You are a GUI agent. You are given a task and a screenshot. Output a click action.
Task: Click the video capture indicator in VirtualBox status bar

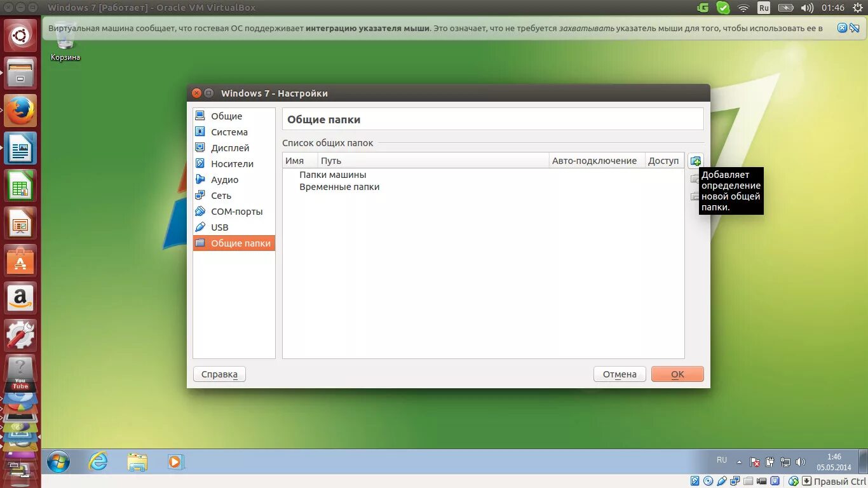[x=761, y=481]
